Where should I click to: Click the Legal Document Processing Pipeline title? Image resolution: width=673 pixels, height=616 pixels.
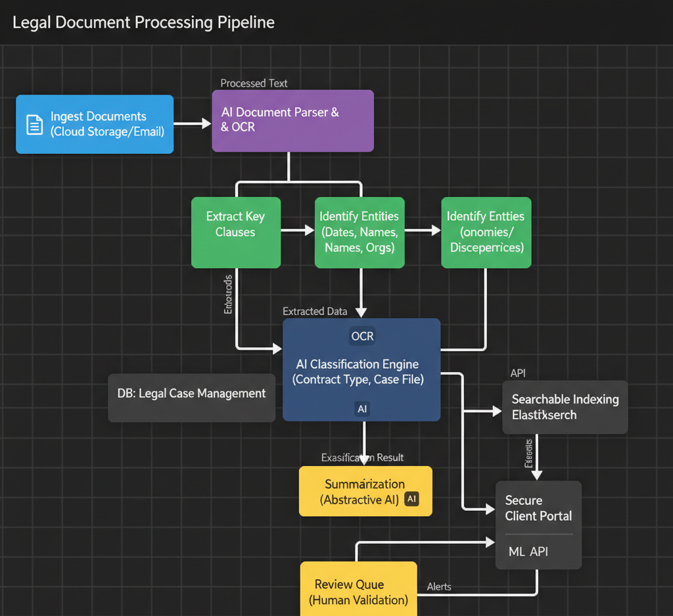tap(143, 22)
